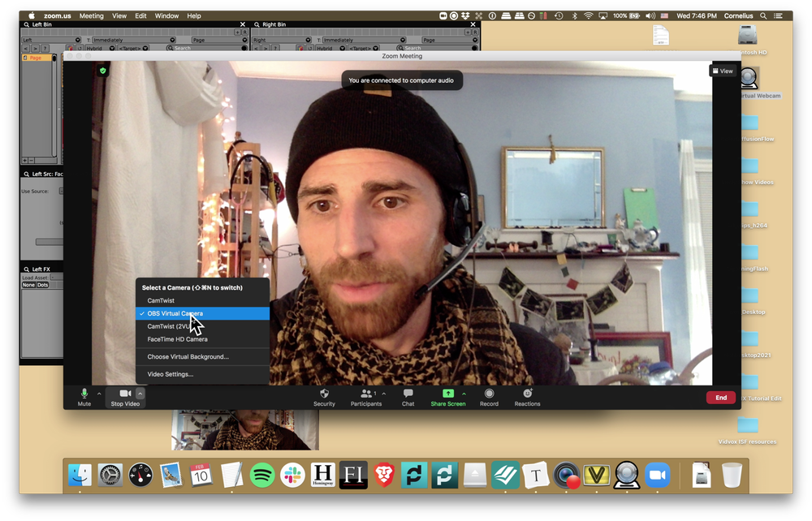This screenshot has width=812, height=521.
Task: Open the View menu in menu bar
Action: point(119,16)
